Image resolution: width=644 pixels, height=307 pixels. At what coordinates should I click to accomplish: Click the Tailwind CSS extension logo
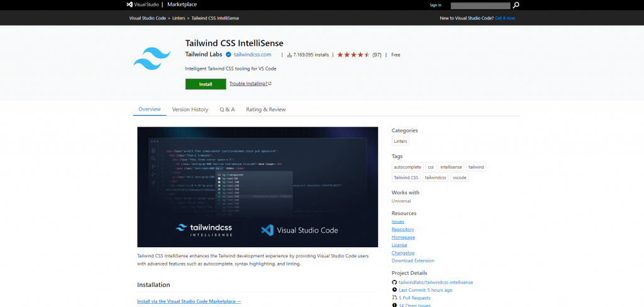152,58
